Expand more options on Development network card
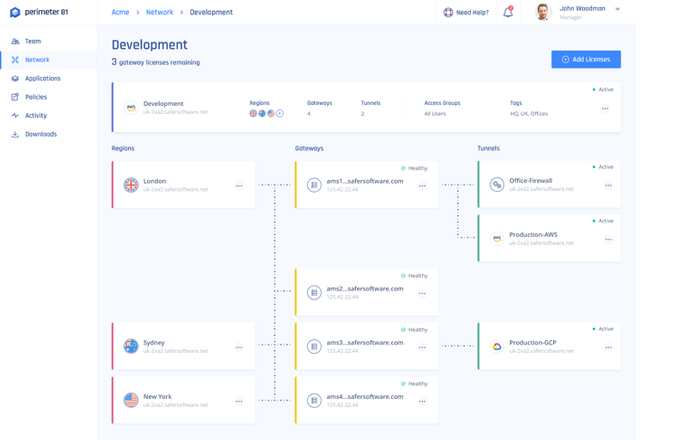The width and height of the screenshot is (700, 440). [x=605, y=109]
